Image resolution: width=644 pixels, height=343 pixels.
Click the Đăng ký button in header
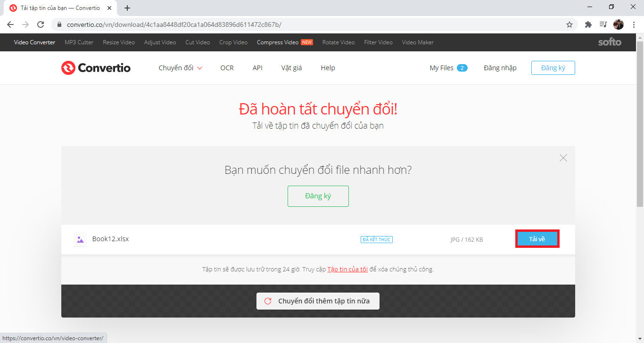click(x=553, y=68)
